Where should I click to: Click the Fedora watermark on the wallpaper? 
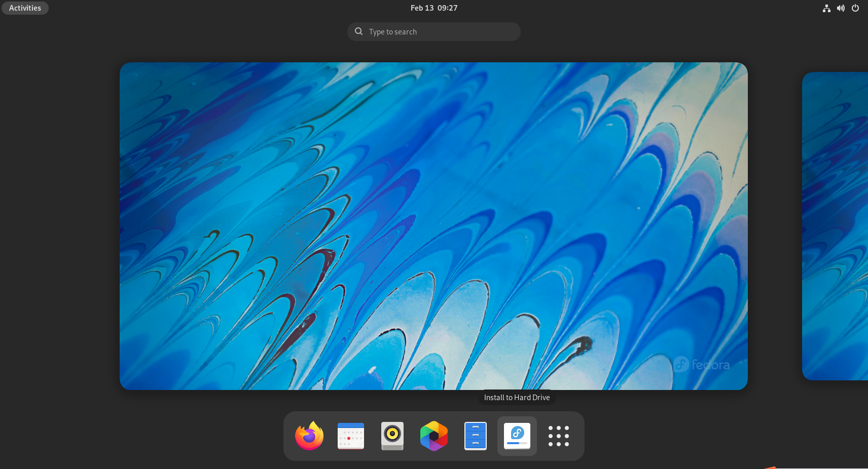(x=702, y=364)
